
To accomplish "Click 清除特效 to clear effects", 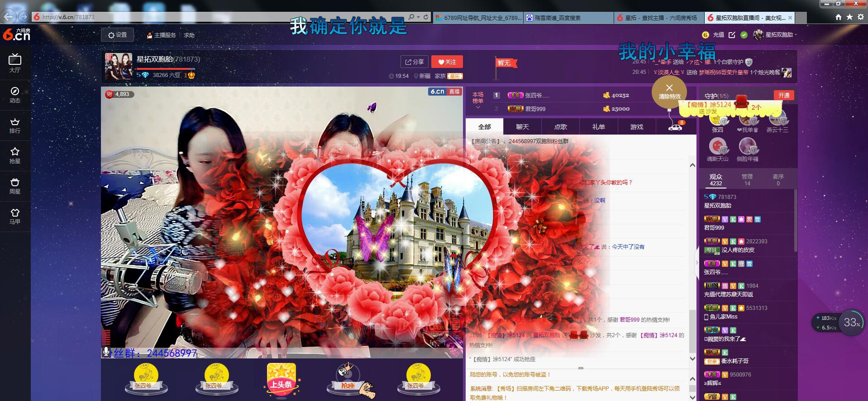I will coord(669,92).
